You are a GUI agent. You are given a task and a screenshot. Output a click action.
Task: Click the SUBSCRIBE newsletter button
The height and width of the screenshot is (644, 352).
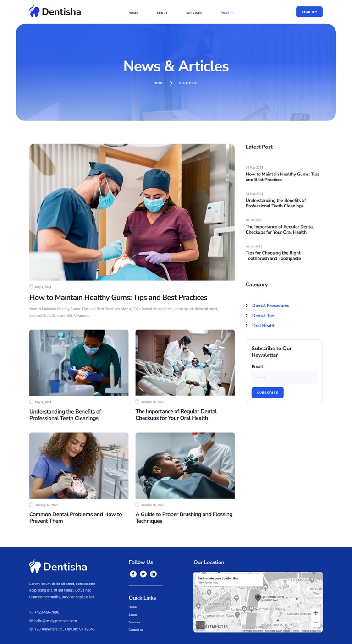pyautogui.click(x=267, y=393)
